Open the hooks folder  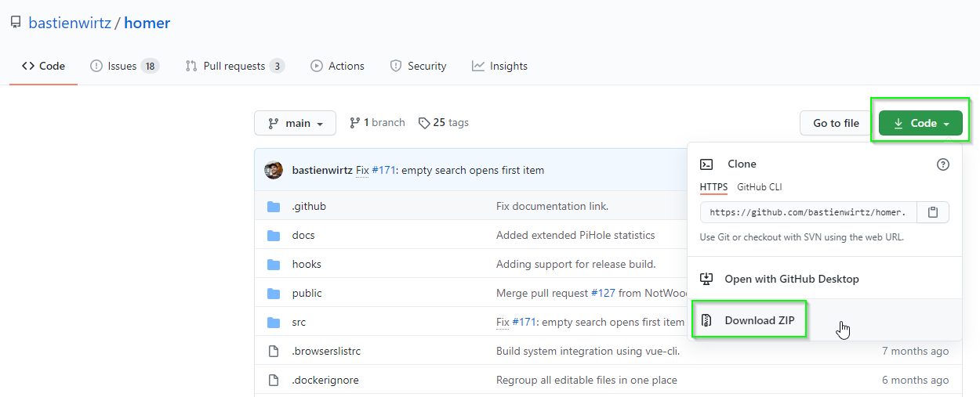point(307,264)
